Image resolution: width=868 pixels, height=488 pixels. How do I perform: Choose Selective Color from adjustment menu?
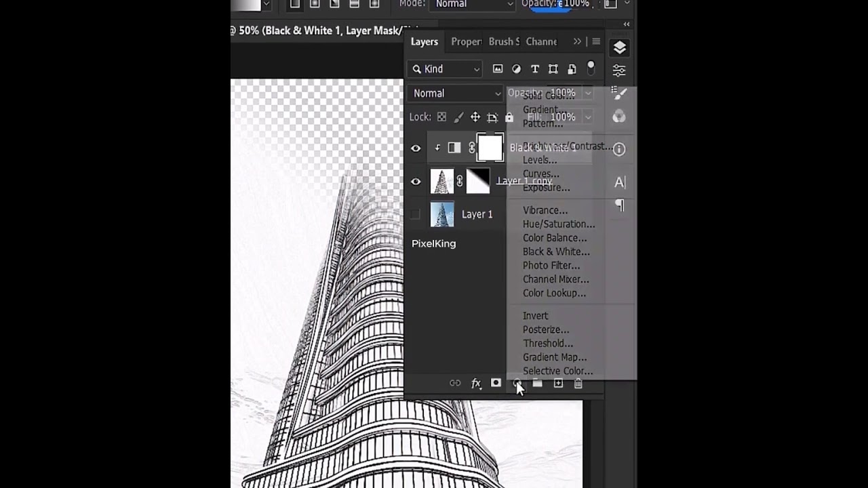pos(557,371)
